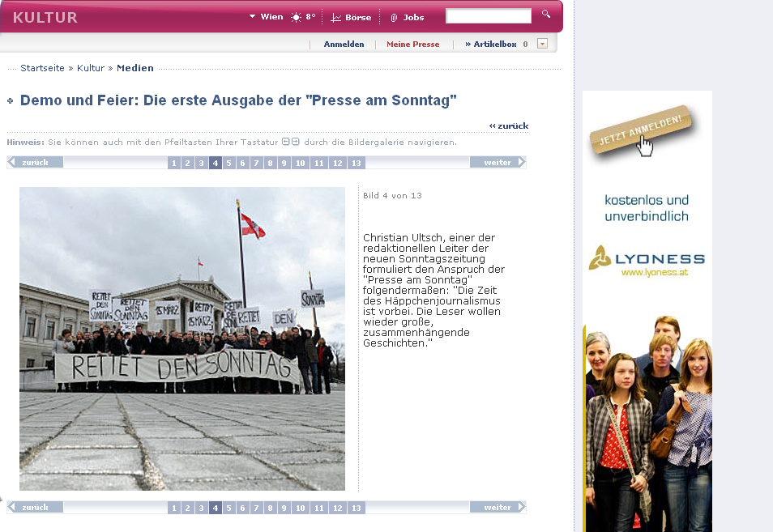Go to image 3 in the pager above the photo
Viewport: 773px width, 532px height.
[201, 163]
